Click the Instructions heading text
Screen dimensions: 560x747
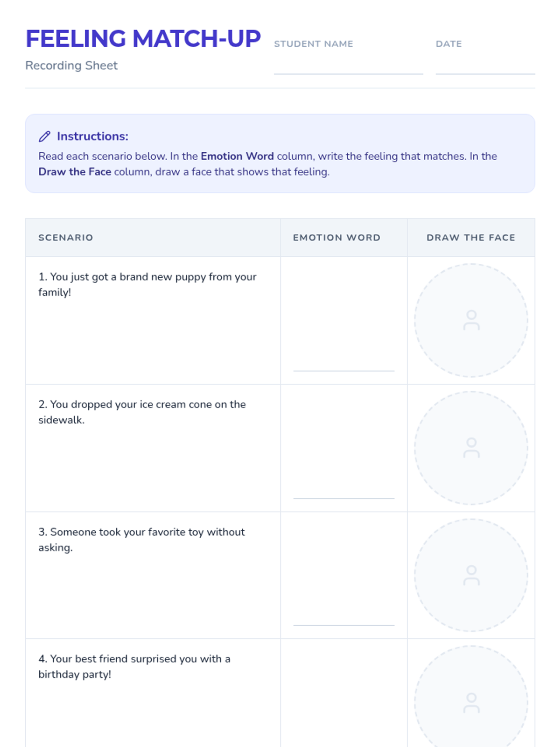[x=92, y=136]
